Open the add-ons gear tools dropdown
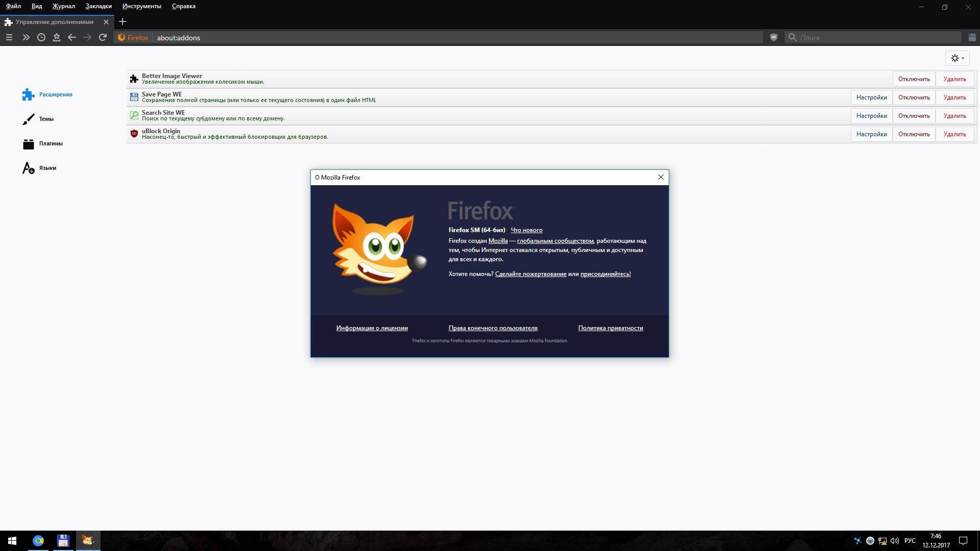The width and height of the screenshot is (980, 551). click(957, 58)
